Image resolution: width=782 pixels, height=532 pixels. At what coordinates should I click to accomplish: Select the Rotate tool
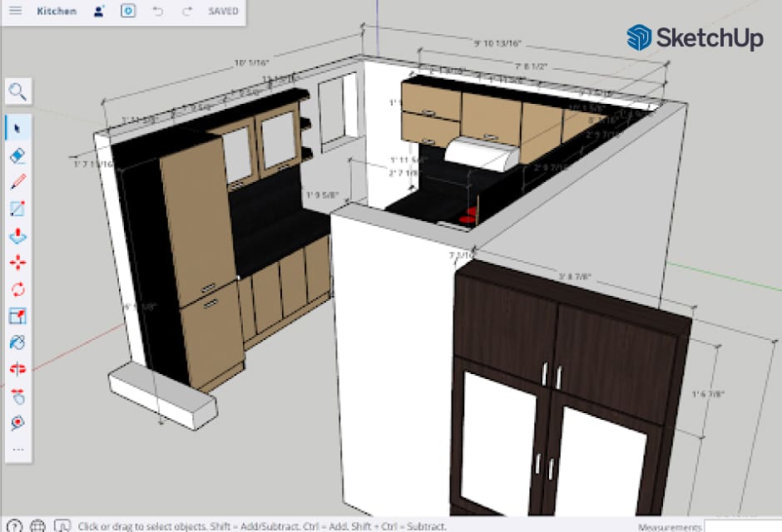pos(18,289)
